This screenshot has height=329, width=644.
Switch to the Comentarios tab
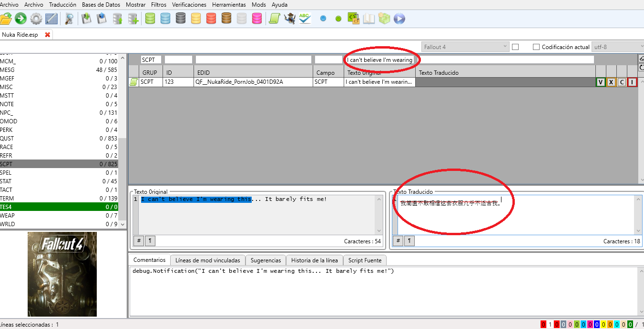(x=150, y=259)
